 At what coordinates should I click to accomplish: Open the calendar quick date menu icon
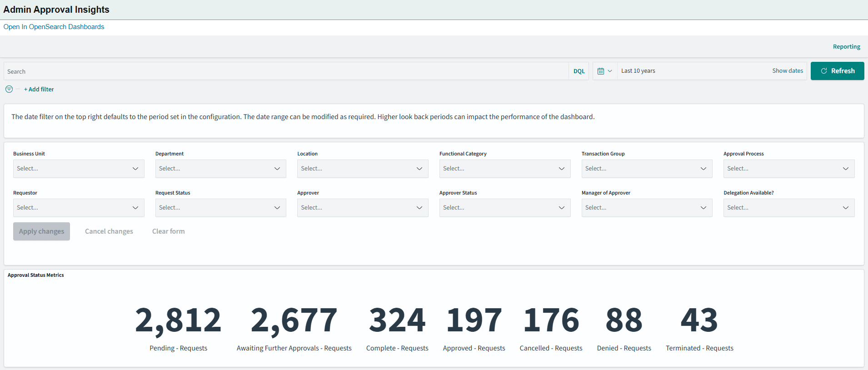605,71
